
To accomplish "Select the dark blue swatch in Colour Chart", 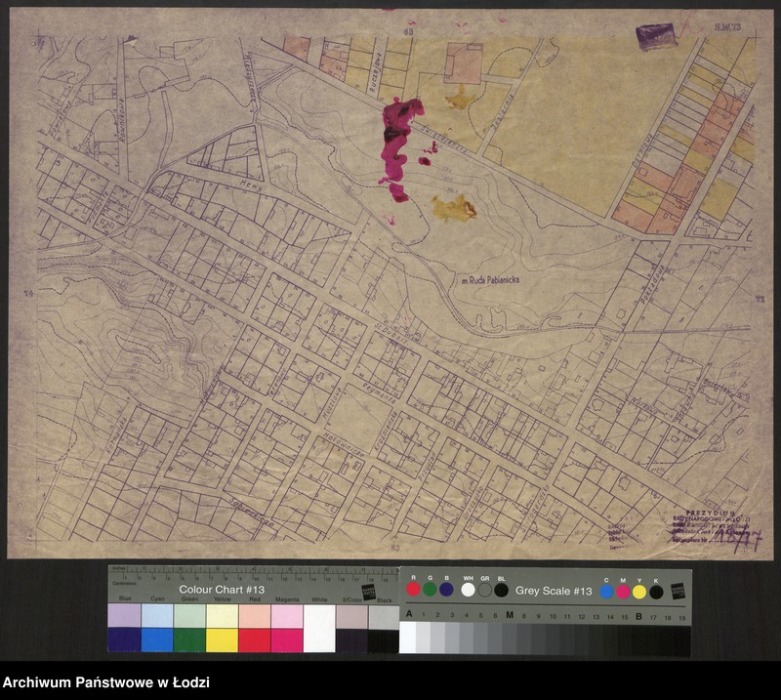I will (124, 640).
